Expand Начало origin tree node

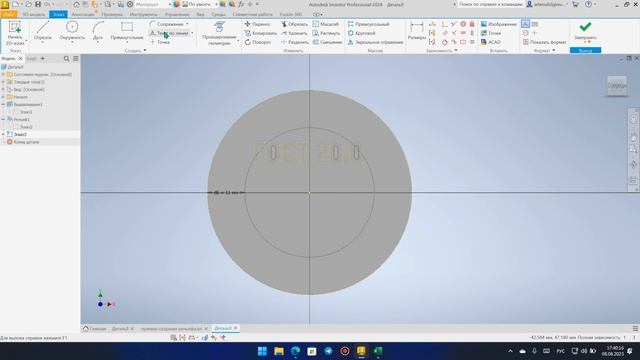click(3, 97)
